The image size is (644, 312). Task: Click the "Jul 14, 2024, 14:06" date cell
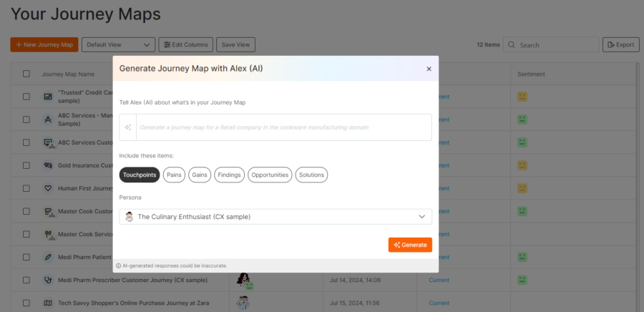[x=355, y=280]
